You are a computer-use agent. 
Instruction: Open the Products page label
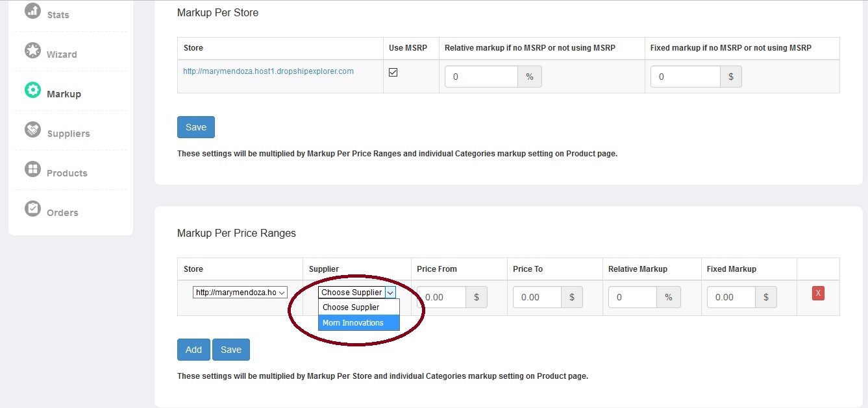67,173
